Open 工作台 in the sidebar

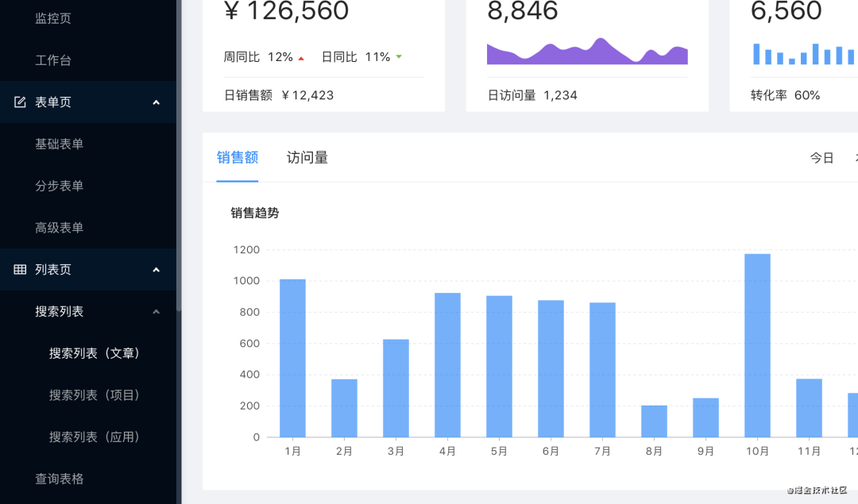(x=53, y=60)
